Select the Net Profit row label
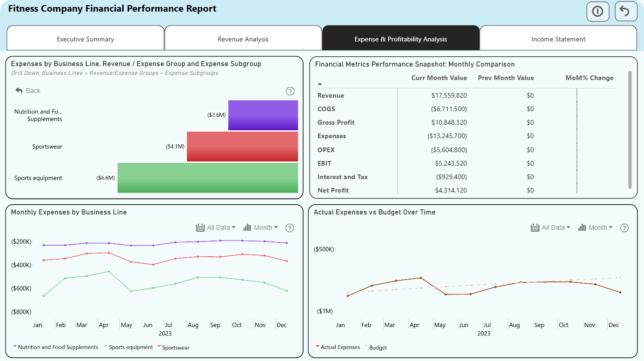Screen dimensions: 644x361 333,190
